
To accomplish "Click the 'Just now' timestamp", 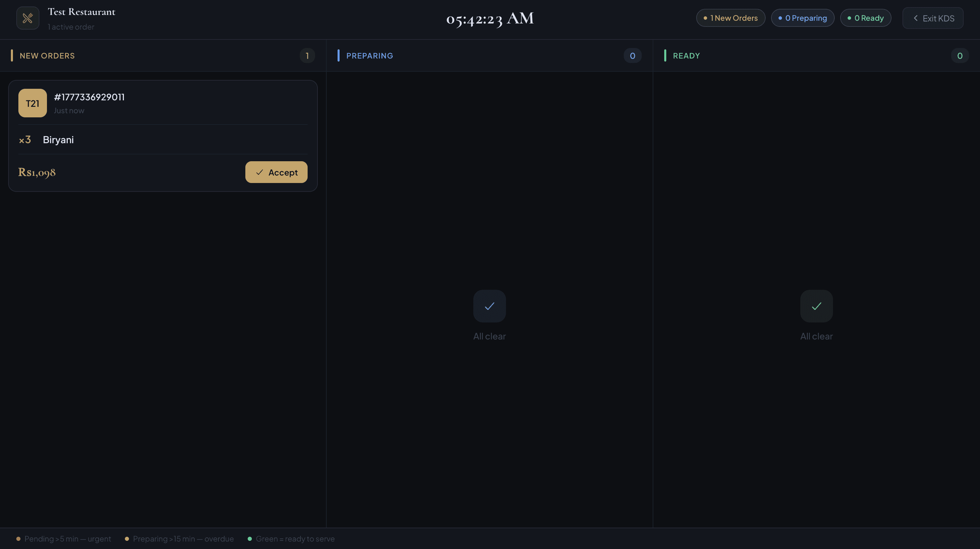I will point(69,110).
